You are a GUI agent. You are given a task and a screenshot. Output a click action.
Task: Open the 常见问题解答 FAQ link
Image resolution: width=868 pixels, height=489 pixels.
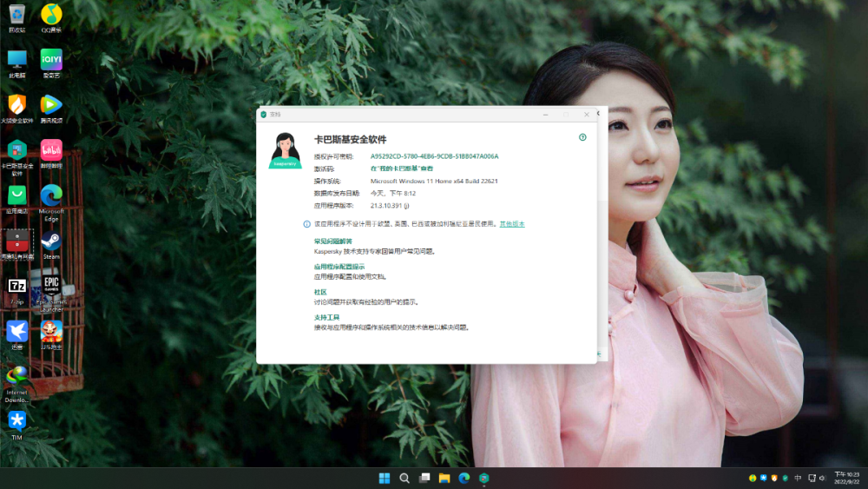332,241
